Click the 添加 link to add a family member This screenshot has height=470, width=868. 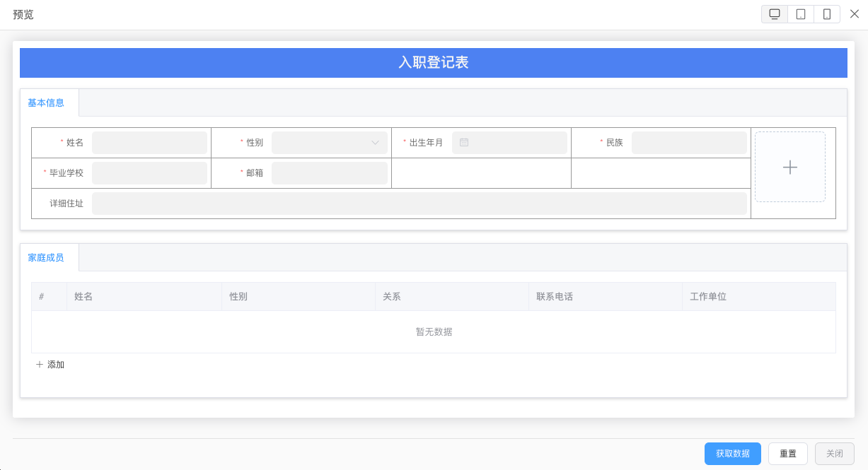click(56, 364)
